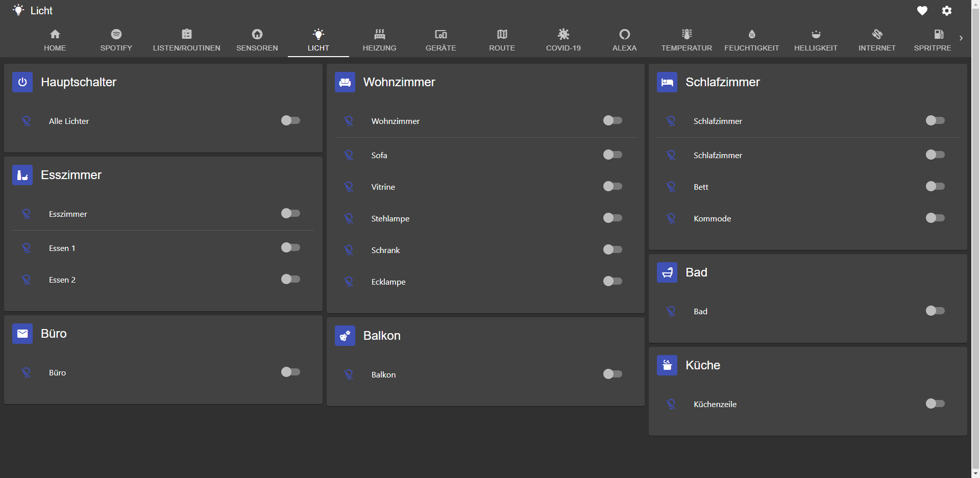Click bulb icon next to Bett

pos(671,187)
